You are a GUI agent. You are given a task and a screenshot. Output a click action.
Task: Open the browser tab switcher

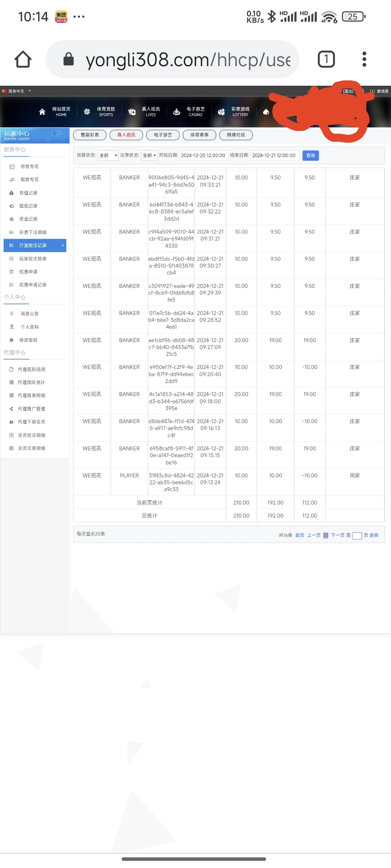click(326, 59)
